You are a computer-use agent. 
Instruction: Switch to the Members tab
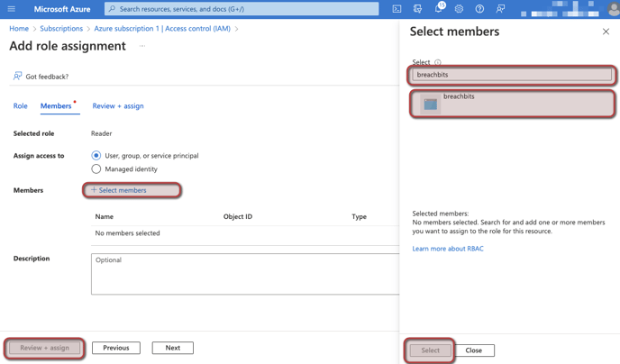click(56, 106)
